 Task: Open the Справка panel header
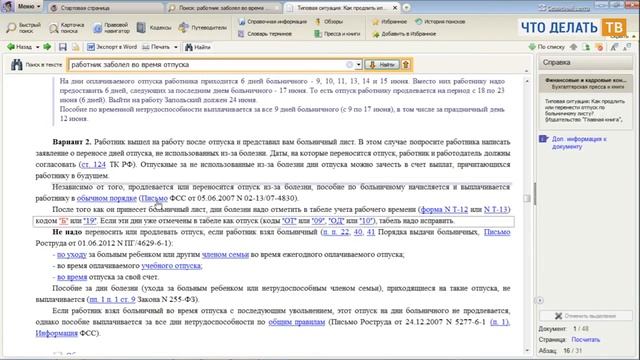585,62
